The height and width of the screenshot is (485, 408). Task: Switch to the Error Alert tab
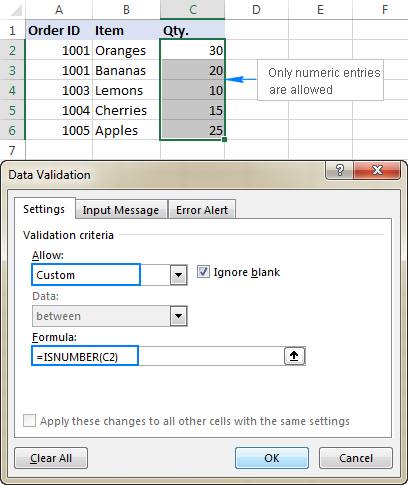(202, 210)
